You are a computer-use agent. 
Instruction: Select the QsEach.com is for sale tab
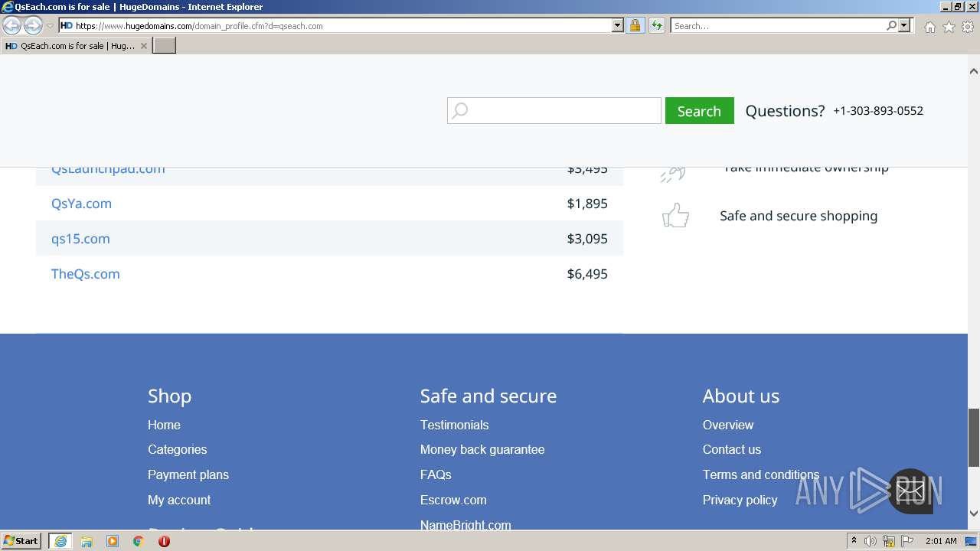(x=77, y=46)
